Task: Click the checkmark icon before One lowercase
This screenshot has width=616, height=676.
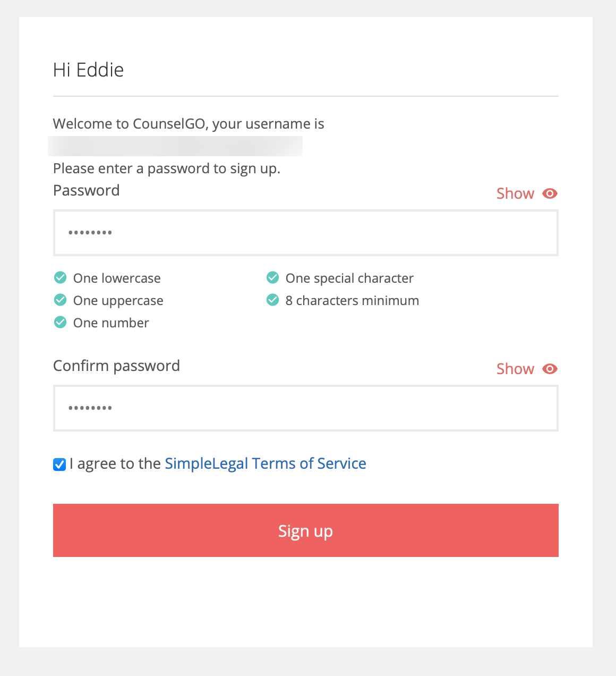Action: click(60, 277)
